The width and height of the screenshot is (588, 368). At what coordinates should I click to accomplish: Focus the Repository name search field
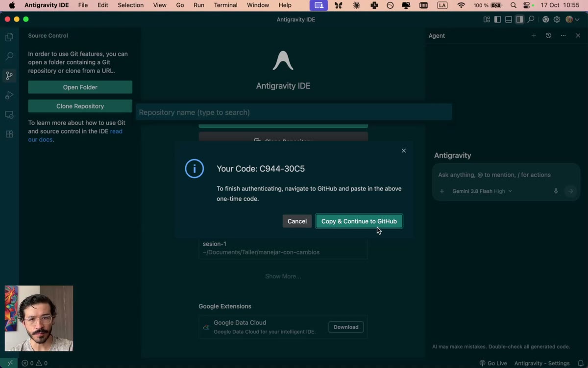[x=294, y=112]
